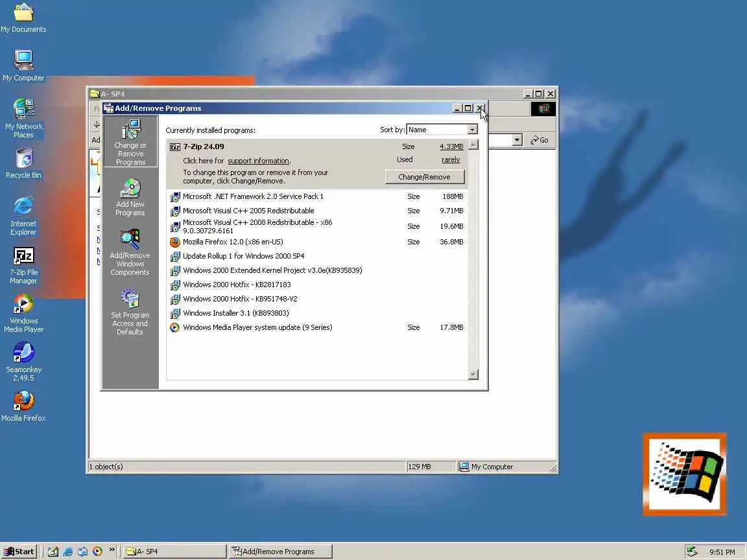Click Outlook Express quick launch icon
This screenshot has height=560, width=747.
(83, 552)
